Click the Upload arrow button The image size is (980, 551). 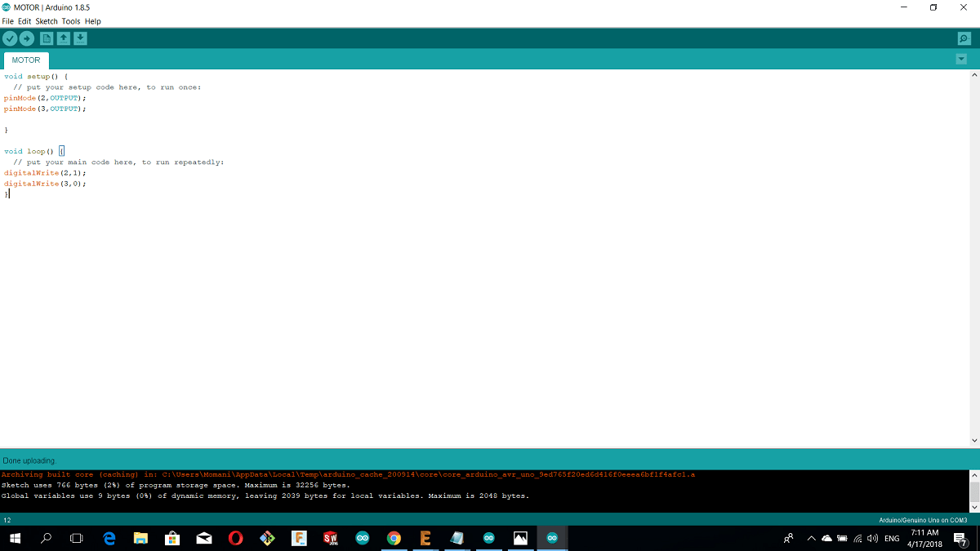[x=27, y=38]
